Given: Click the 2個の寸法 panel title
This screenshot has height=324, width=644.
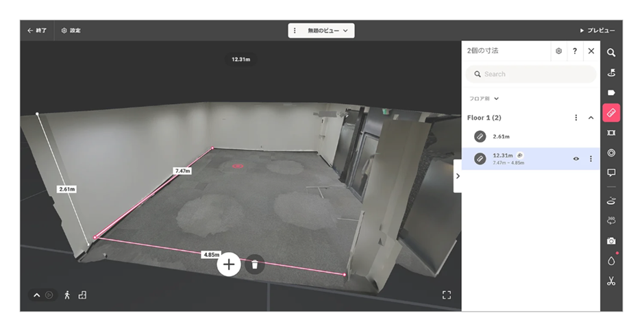Looking at the screenshot, I should (482, 51).
